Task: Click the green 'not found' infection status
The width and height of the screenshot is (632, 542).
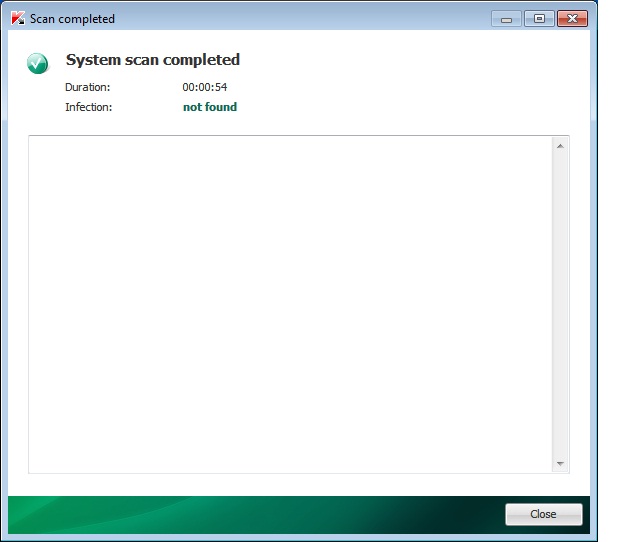Action: [x=210, y=107]
